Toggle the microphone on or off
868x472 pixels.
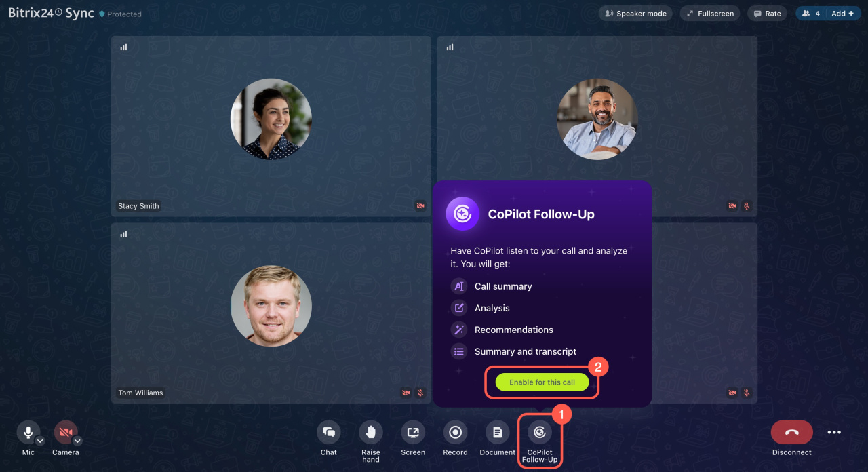[x=28, y=431]
